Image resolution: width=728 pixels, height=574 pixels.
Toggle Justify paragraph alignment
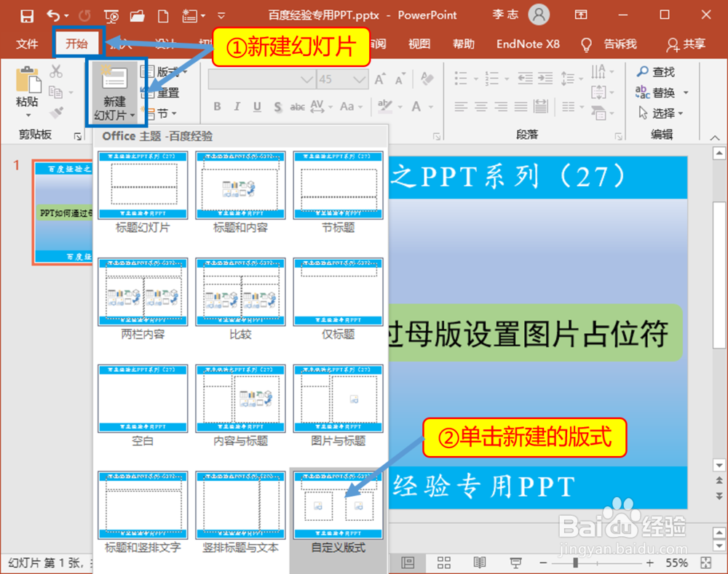(521, 107)
